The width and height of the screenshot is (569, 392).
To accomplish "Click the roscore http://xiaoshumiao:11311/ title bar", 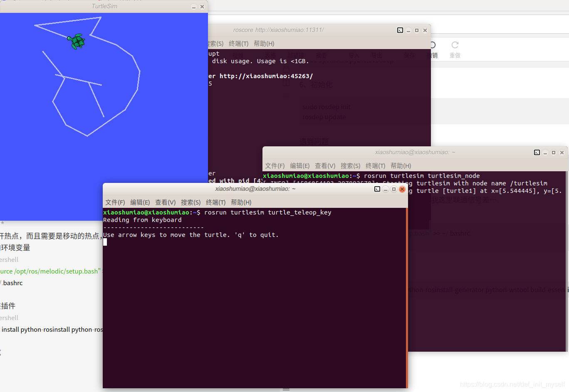I will click(278, 30).
